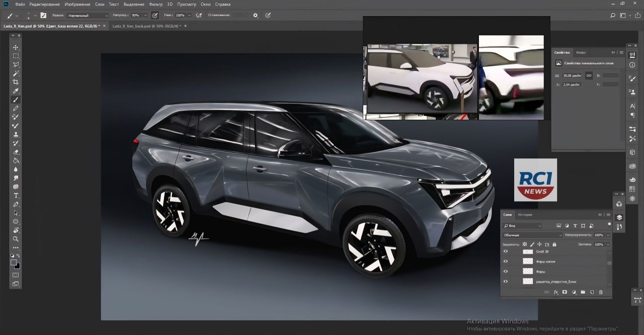
Task: Toggle Lock position in Layers panel
Action: (x=539, y=244)
